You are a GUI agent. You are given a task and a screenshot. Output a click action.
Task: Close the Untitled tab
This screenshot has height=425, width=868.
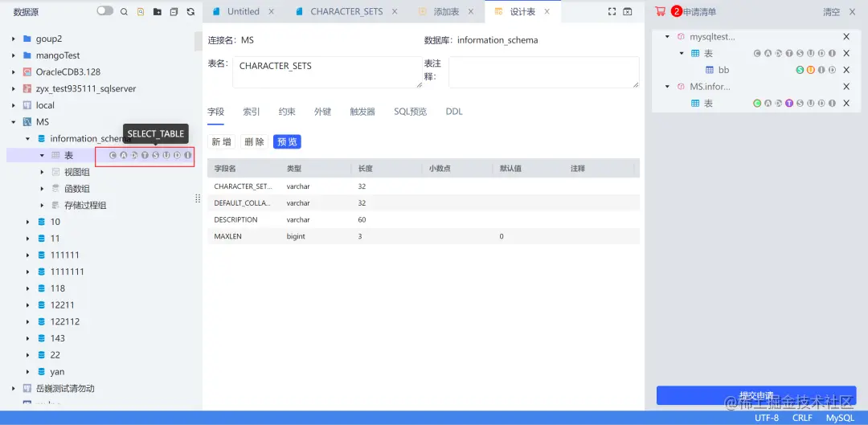[x=272, y=11]
